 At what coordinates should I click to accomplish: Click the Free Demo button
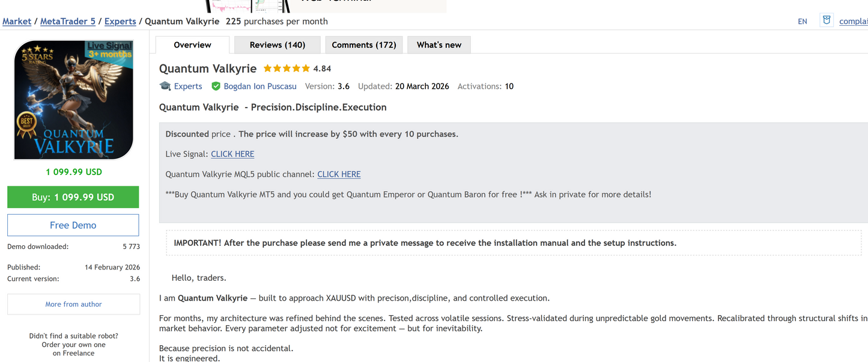73,225
